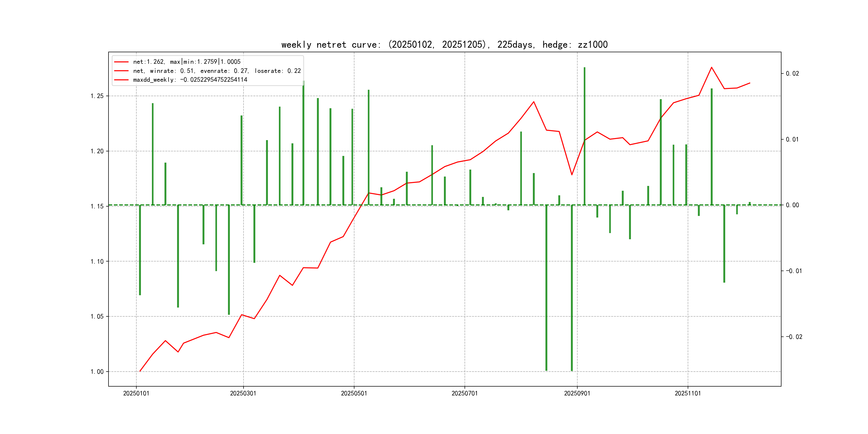
Task: Click red line swatch beside net:1.262 legend
Action: 121,62
